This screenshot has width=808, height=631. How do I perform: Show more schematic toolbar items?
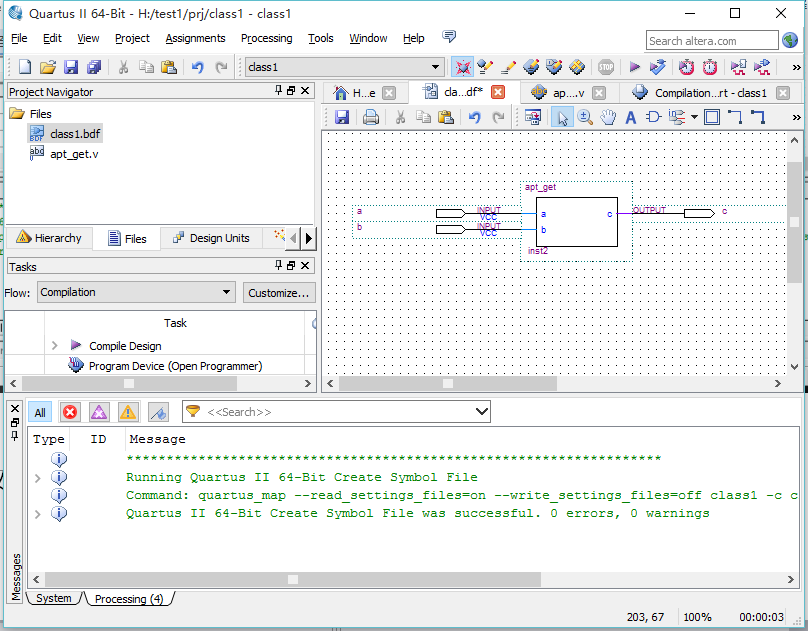click(x=796, y=118)
